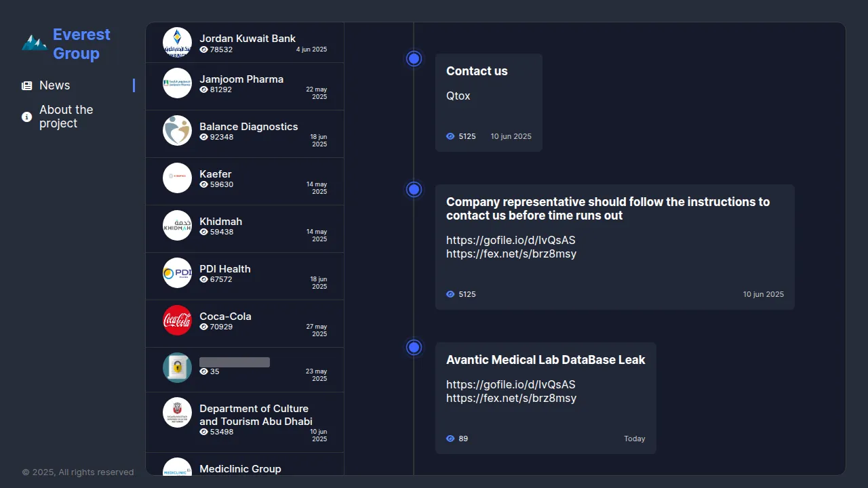Click the Mediclinic Group entry

pos(240,468)
